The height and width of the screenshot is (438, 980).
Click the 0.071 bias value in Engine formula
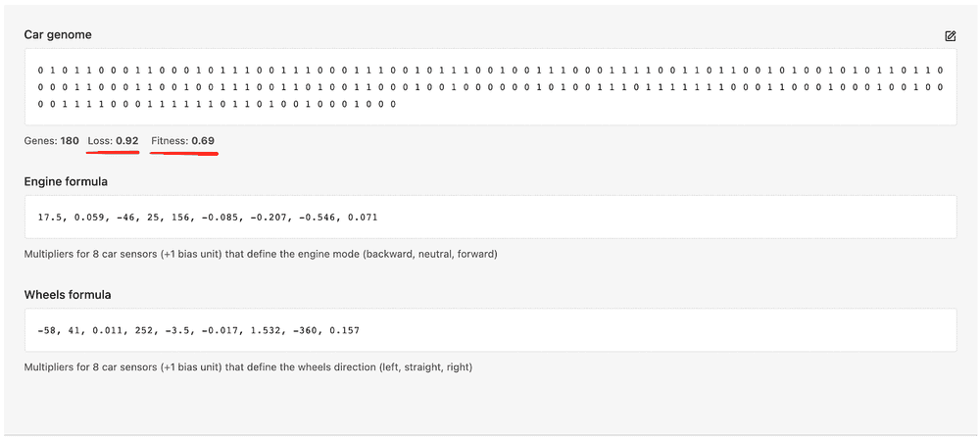pyautogui.click(x=362, y=217)
